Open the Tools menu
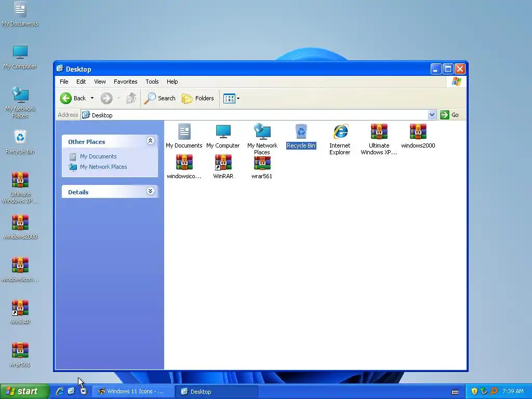532x399 pixels. coord(152,82)
